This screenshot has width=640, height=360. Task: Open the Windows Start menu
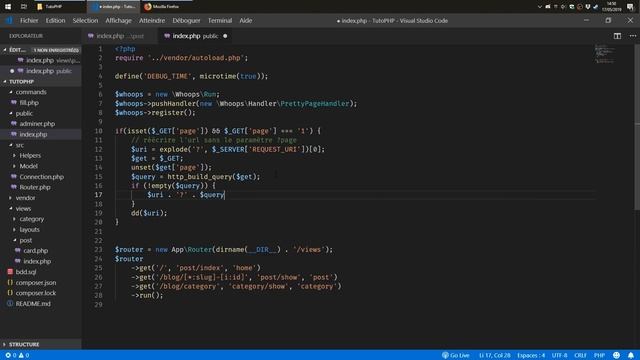[8, 7]
